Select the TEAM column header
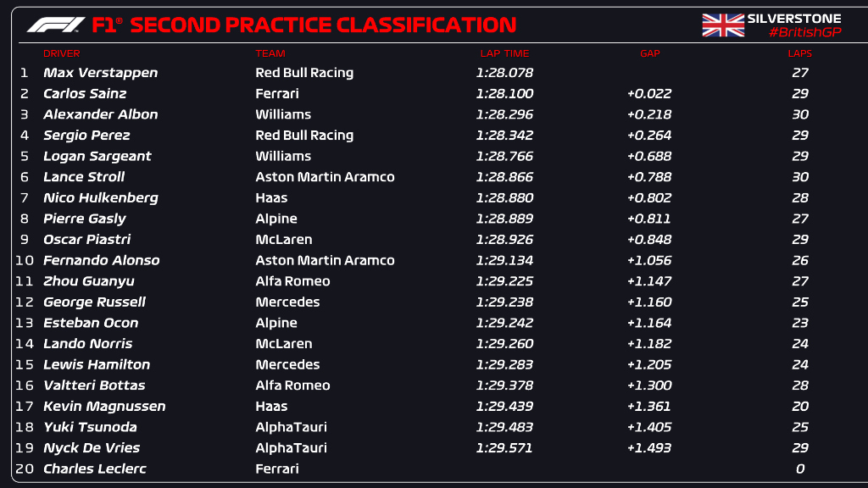This screenshot has height=488, width=868. [270, 53]
